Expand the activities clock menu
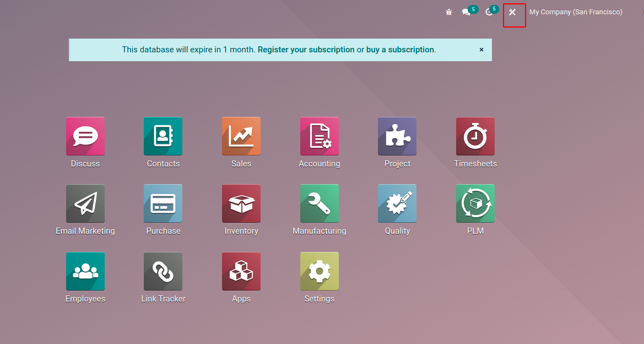Viewport: 644px width, 344px height. click(x=489, y=12)
